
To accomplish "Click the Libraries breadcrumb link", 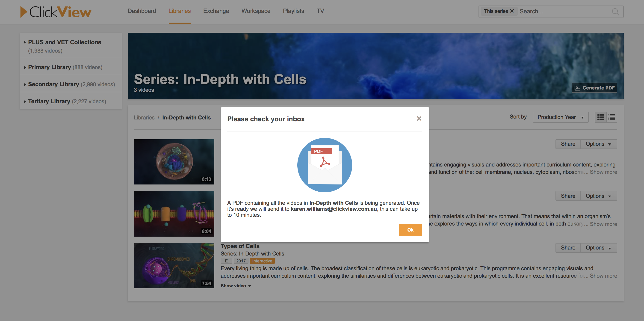I will 144,117.
